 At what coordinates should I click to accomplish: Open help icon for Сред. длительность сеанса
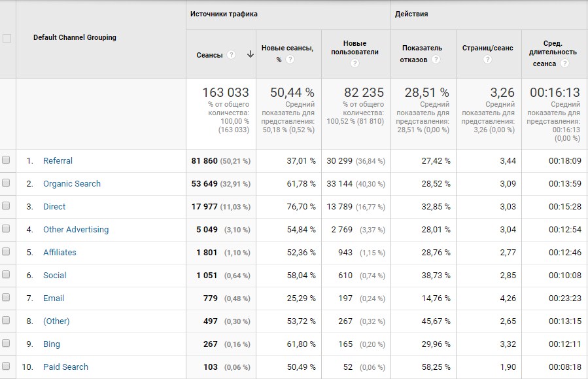click(564, 63)
